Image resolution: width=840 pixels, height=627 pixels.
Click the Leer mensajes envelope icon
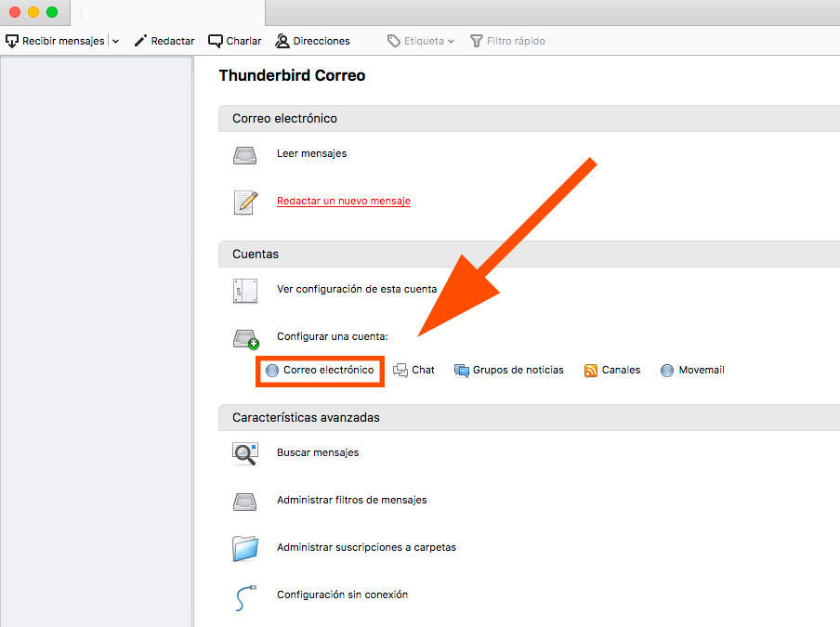(244, 154)
